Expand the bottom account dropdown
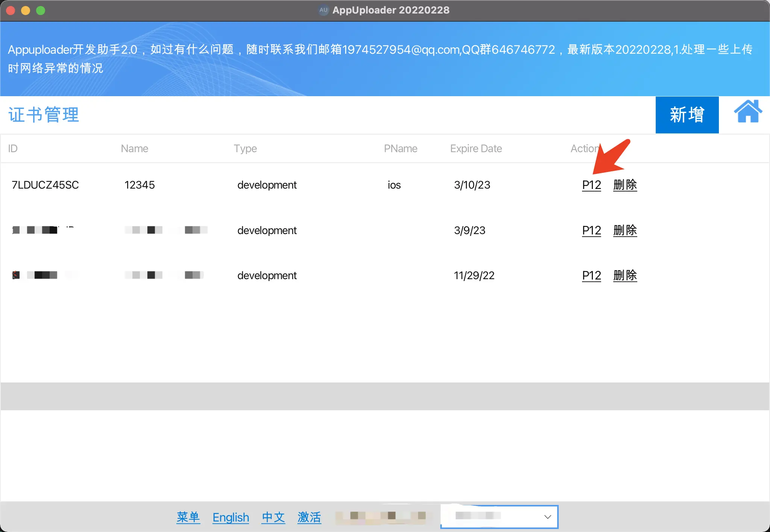This screenshot has width=770, height=532. (x=499, y=517)
